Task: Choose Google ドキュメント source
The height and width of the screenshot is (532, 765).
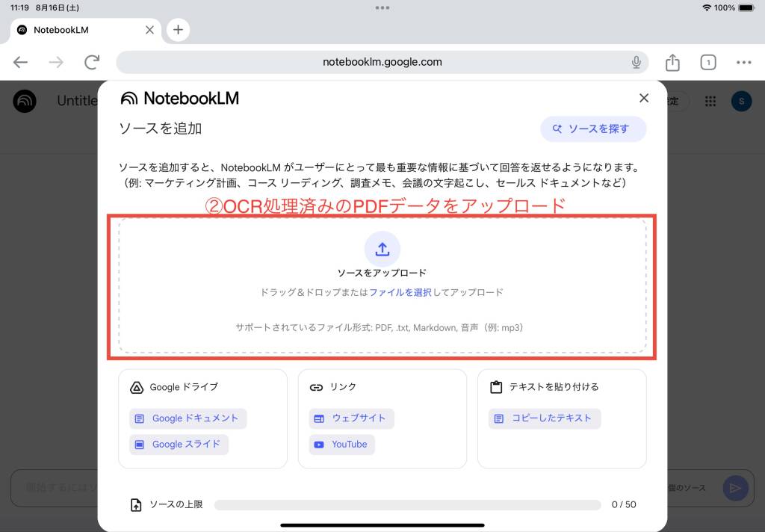Action: coord(188,418)
